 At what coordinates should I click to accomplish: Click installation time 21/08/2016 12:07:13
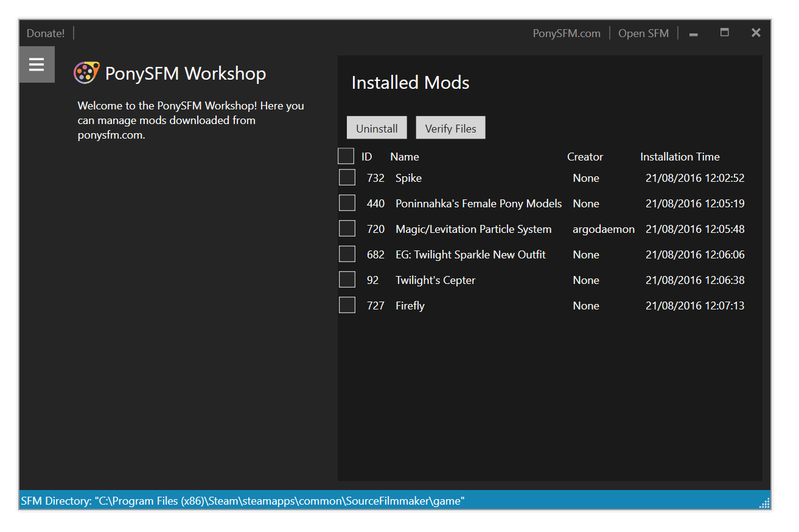pos(695,306)
